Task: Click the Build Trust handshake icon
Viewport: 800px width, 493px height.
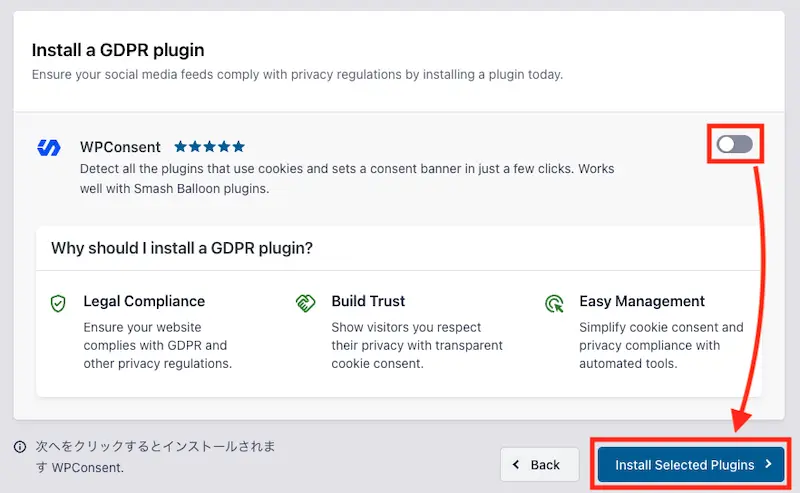Action: 306,303
